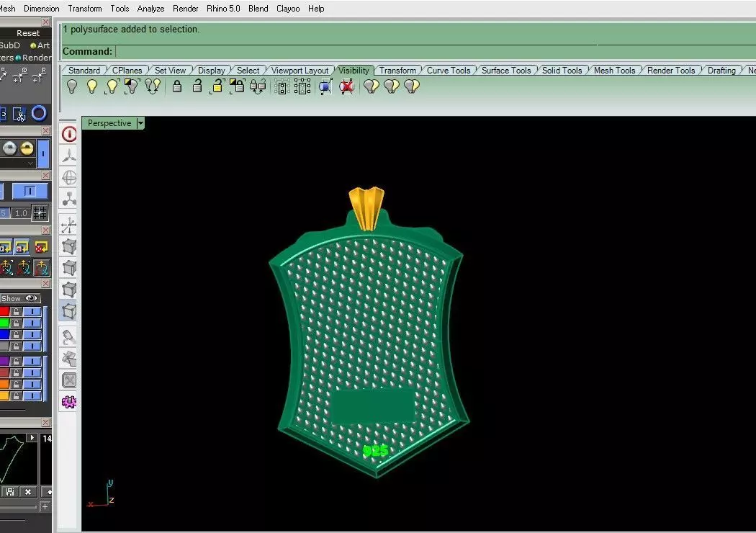
Task: Toggle the red layer on/off switch
Action: pyautogui.click(x=32, y=312)
